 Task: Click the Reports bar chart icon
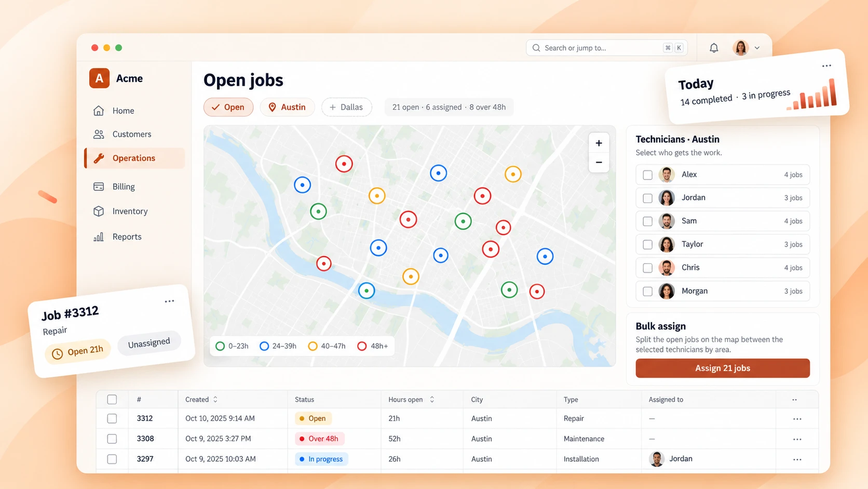pos(99,237)
